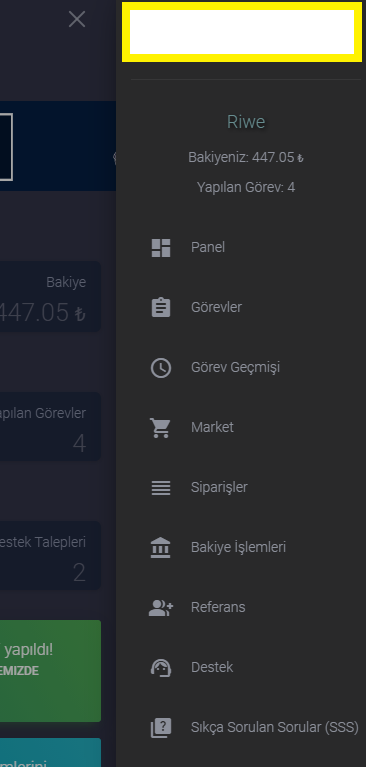
Task: Click the SSS question mark icon
Action: point(160,728)
